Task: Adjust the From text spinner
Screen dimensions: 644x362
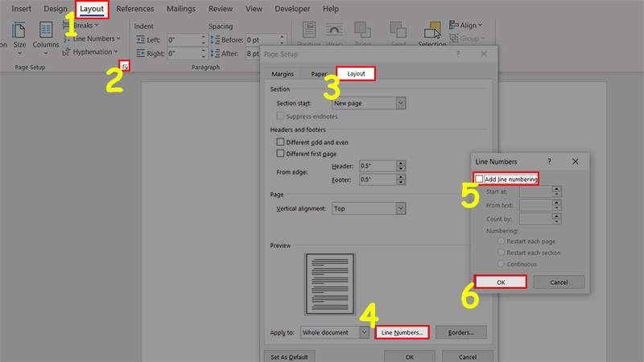Action: click(x=556, y=205)
